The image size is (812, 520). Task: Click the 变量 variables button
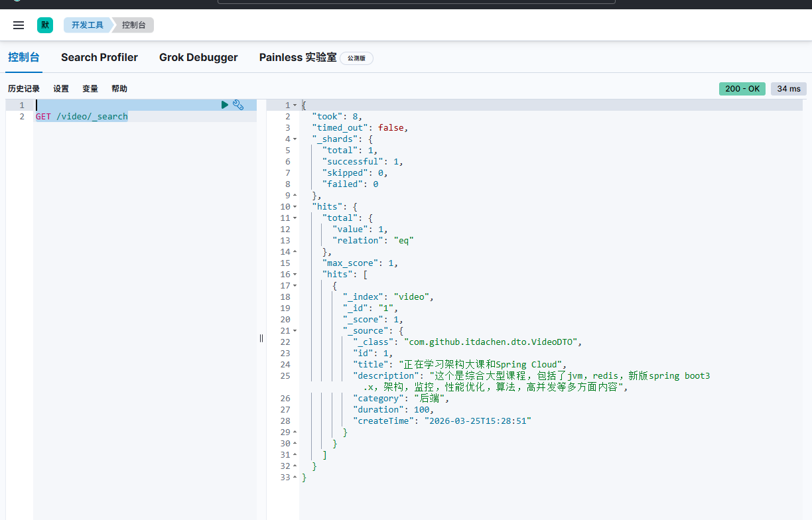(90, 89)
